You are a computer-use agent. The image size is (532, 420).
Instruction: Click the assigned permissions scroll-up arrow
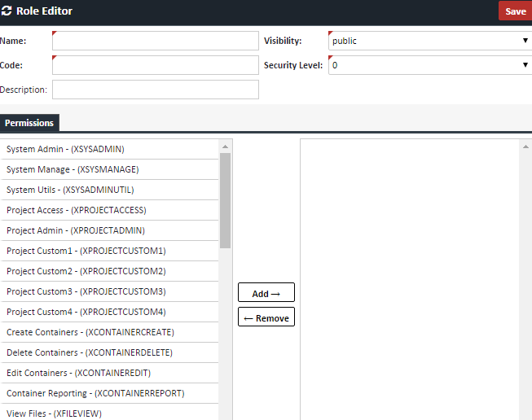(x=525, y=146)
